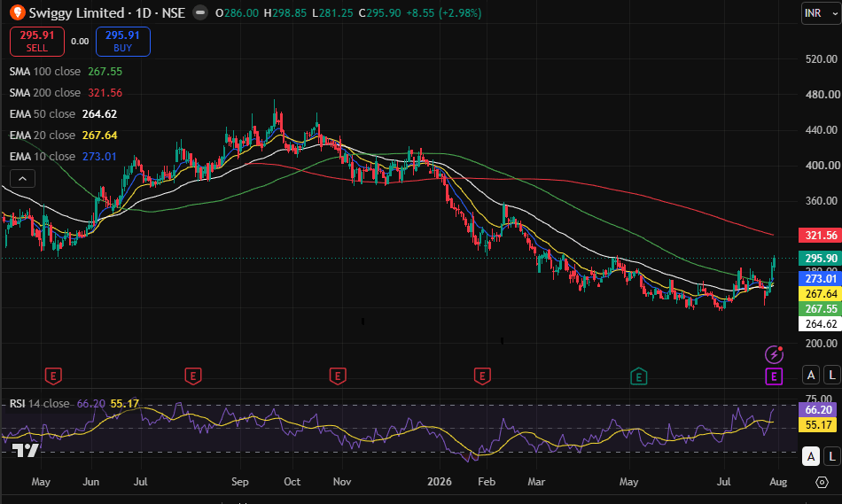Click the magenta upcoming earnings E marker

[774, 376]
